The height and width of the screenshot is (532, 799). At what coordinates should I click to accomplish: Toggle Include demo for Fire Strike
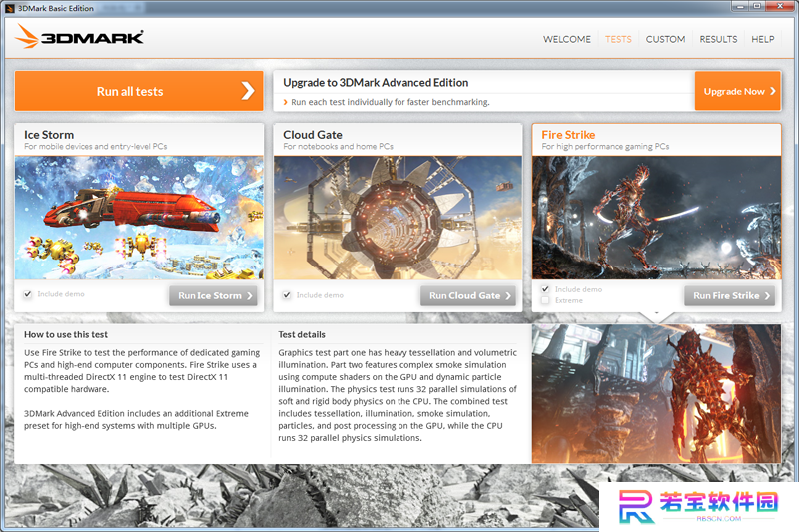click(545, 289)
